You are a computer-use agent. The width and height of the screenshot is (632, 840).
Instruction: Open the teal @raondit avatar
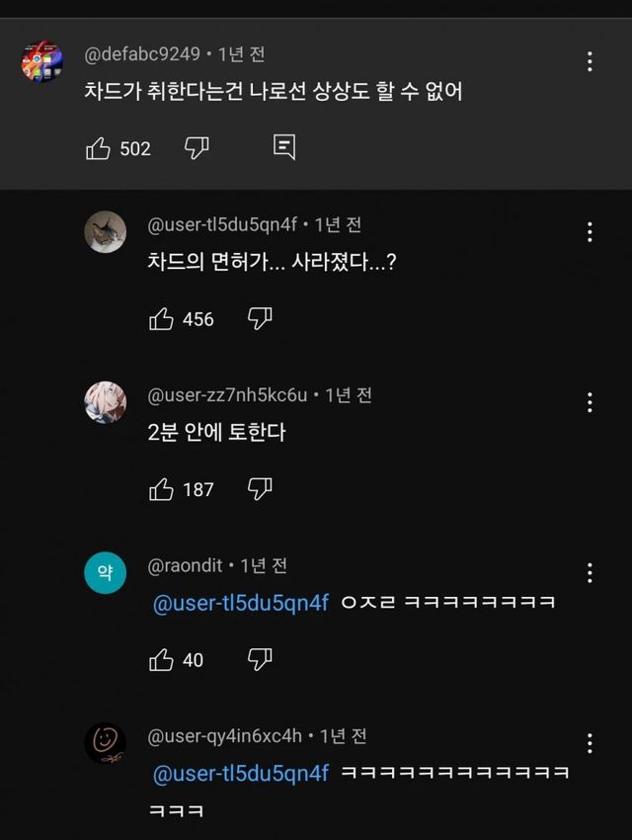(105, 573)
